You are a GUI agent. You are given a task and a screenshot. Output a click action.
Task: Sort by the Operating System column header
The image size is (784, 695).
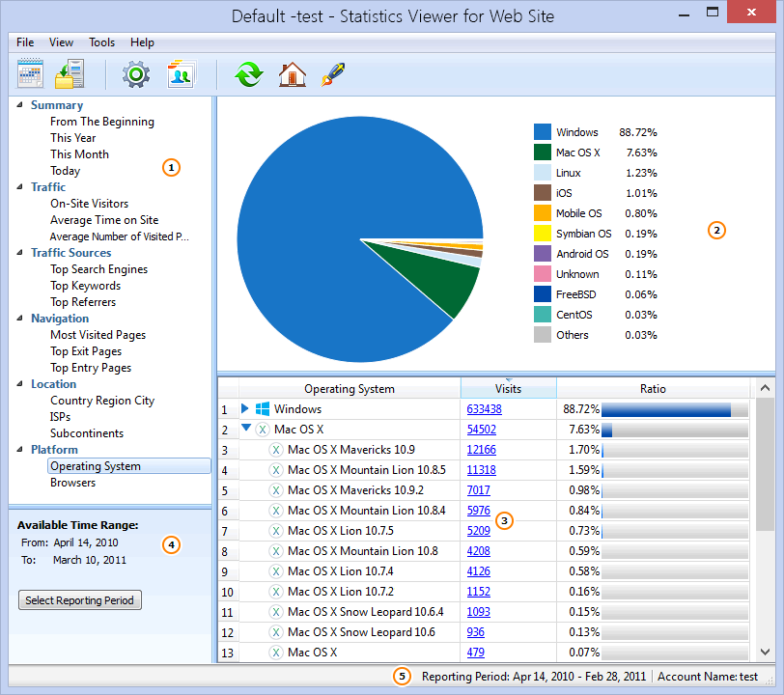pos(350,388)
